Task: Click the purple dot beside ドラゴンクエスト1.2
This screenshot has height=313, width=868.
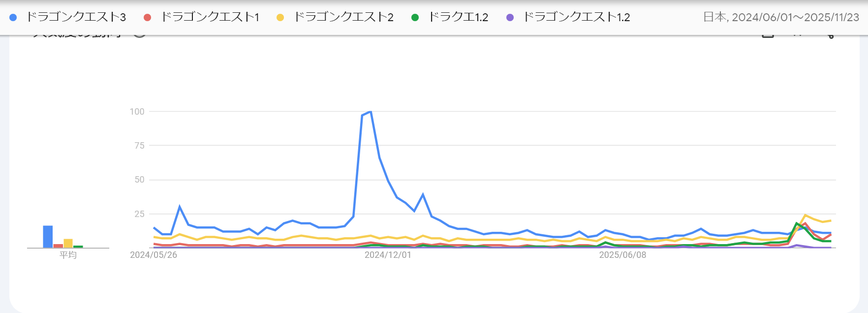Action: tap(510, 17)
